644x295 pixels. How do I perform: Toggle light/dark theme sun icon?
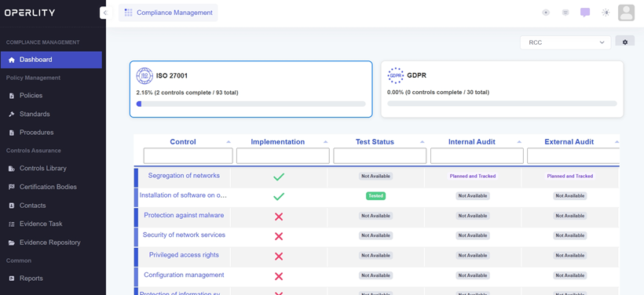point(606,13)
